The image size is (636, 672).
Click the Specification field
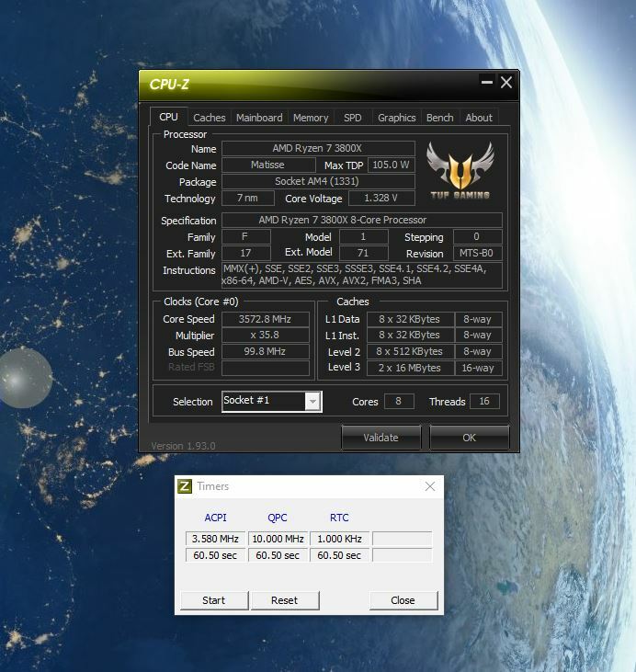362,220
